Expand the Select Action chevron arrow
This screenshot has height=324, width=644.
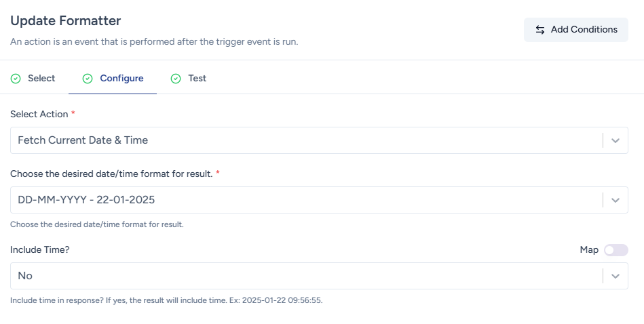(615, 140)
